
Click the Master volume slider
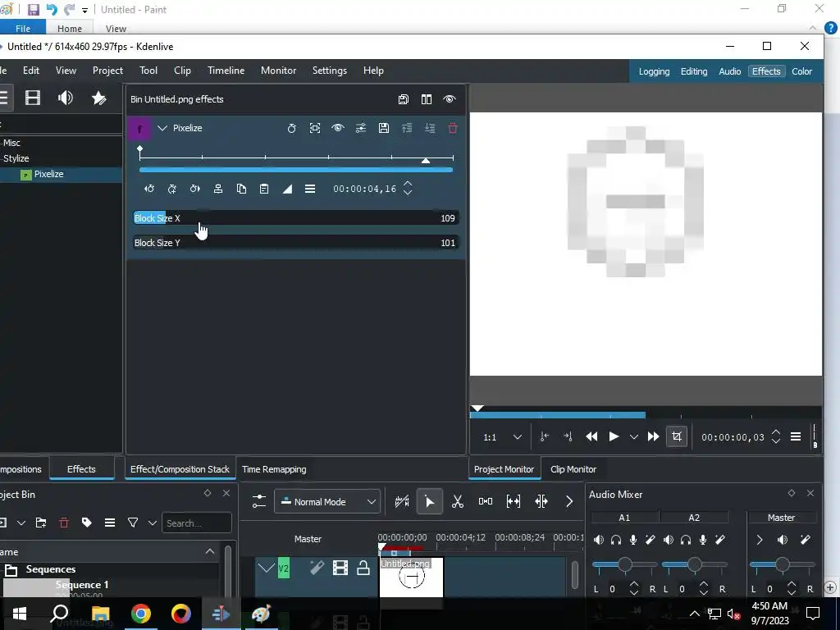click(782, 564)
